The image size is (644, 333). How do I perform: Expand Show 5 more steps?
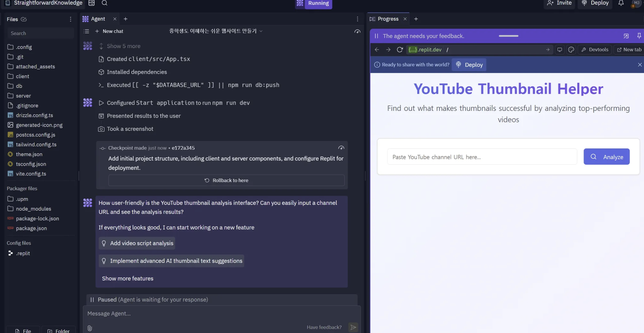tap(119, 46)
